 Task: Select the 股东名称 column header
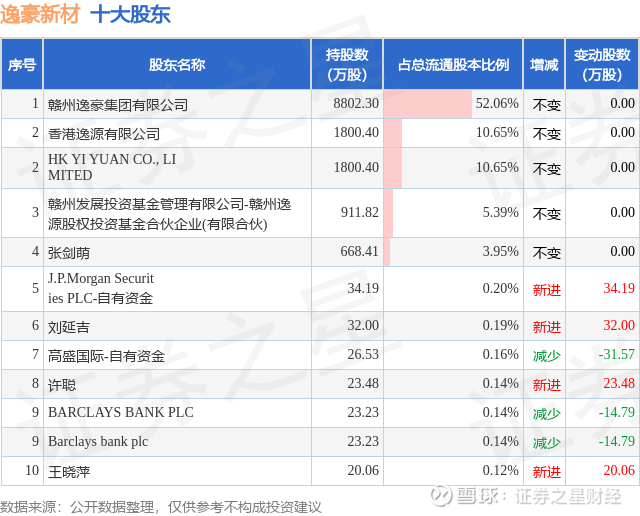[x=177, y=64]
